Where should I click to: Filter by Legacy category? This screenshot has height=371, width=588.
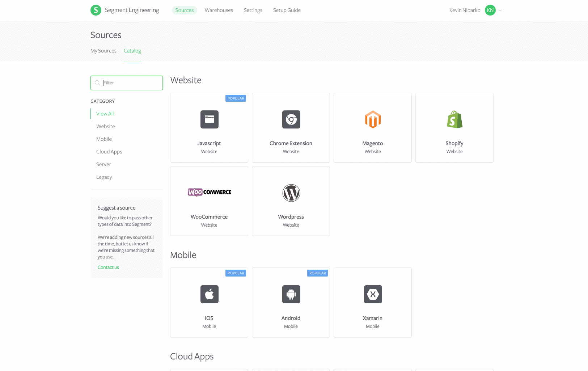pos(104,177)
